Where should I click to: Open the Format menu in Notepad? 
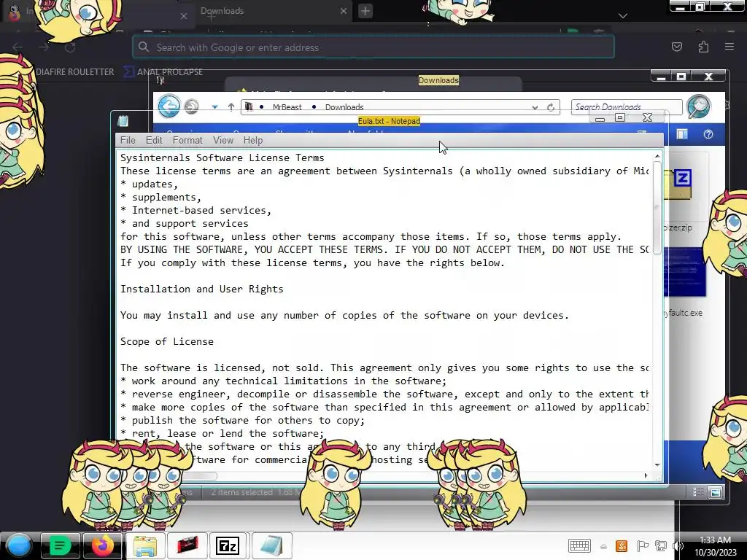pyautogui.click(x=187, y=140)
